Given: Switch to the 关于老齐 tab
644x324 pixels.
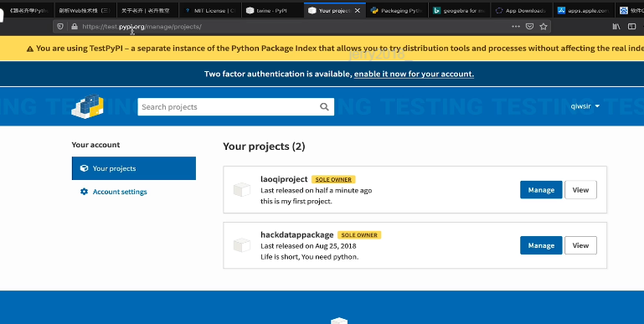Looking at the screenshot, I should pyautogui.click(x=148, y=11).
